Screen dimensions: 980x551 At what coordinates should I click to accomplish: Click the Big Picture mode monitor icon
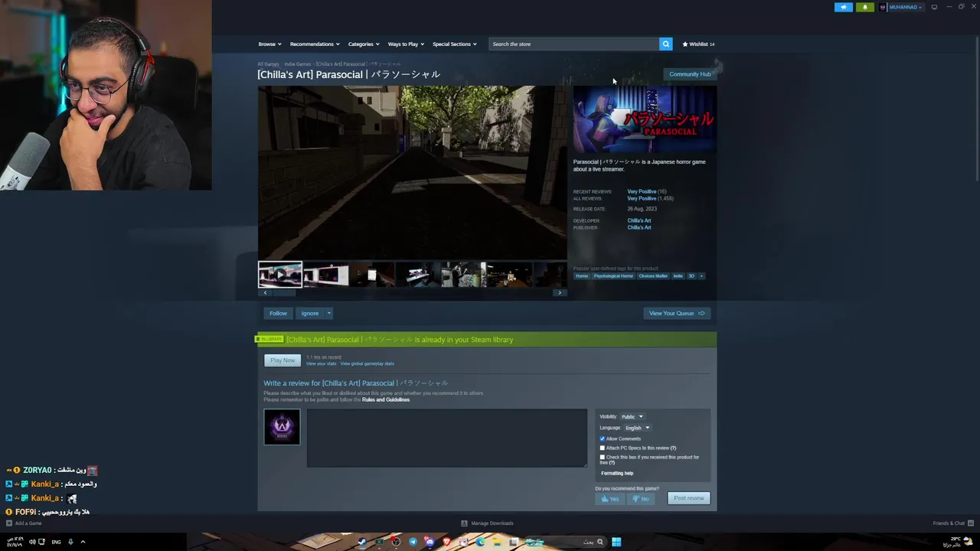point(934,7)
